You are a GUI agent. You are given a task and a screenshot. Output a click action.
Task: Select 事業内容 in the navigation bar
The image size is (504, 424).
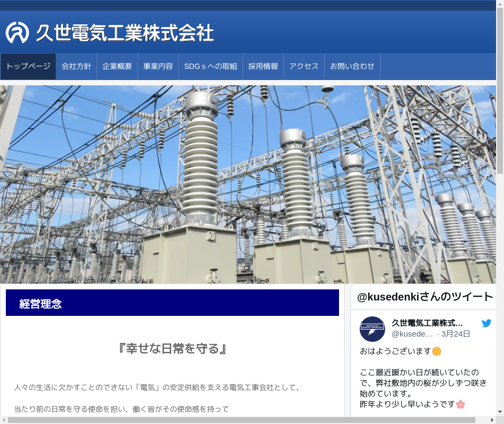(x=158, y=66)
